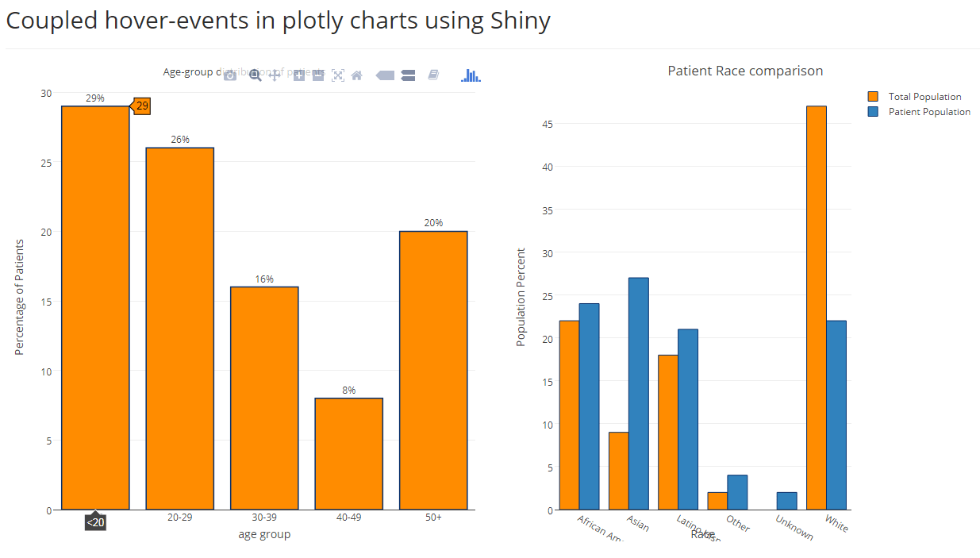Activate the pan tool on the age-group chart
Image resolution: width=980 pixels, height=558 pixels.
pyautogui.click(x=274, y=75)
